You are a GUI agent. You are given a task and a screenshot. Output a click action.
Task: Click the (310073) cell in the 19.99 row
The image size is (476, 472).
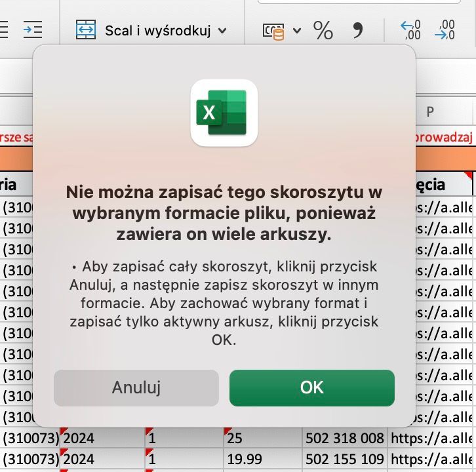point(30,459)
